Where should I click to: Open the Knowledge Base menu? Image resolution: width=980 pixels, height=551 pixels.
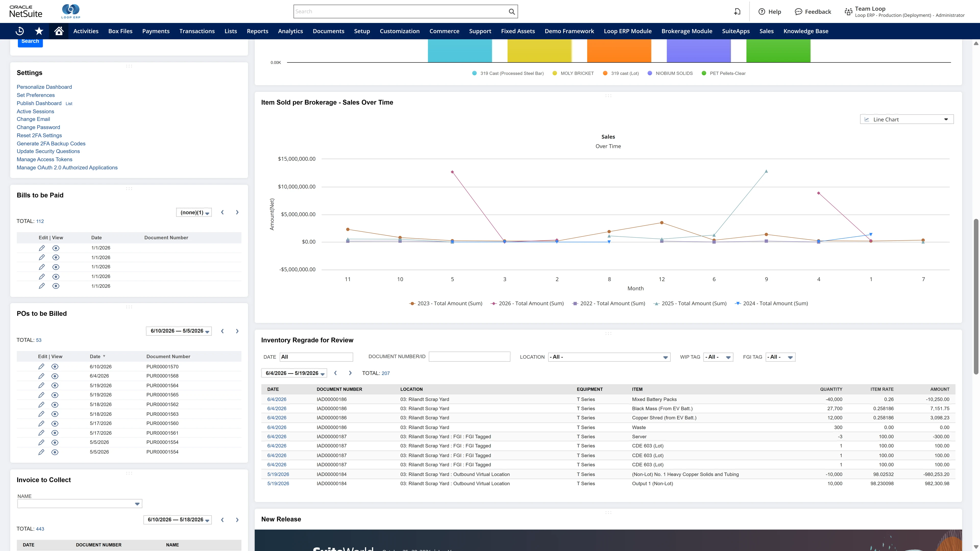(806, 31)
